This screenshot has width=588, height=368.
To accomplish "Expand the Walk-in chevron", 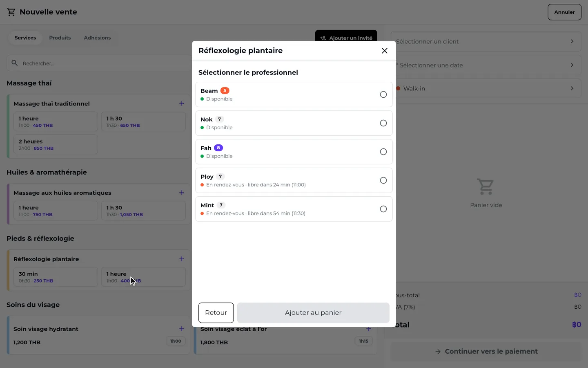I will pyautogui.click(x=572, y=88).
